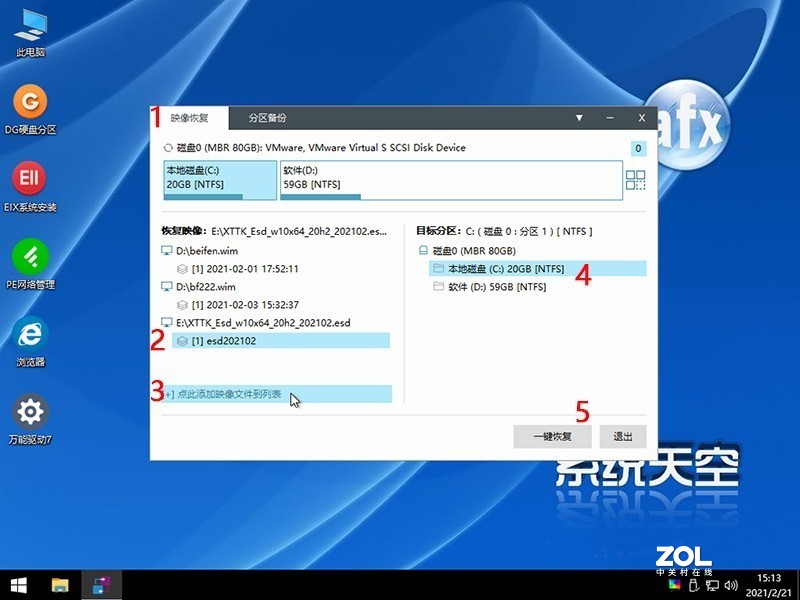Click the 恢复映像 path text

(299, 231)
